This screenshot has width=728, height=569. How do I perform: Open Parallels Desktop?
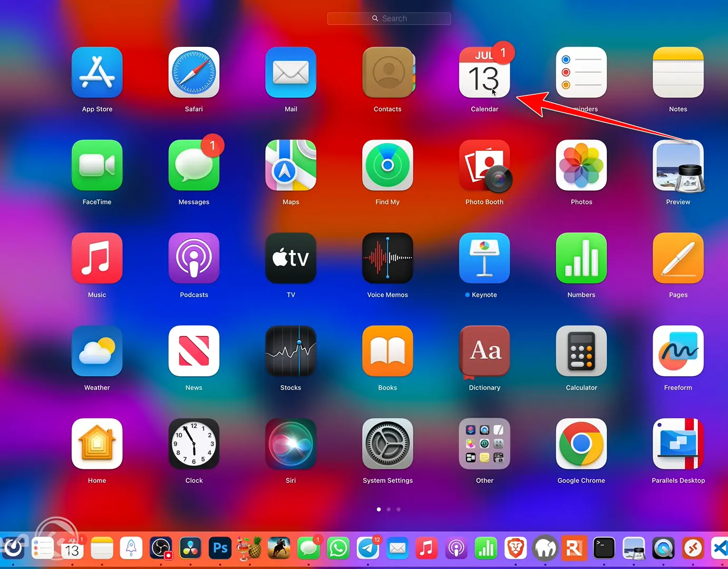(x=678, y=443)
